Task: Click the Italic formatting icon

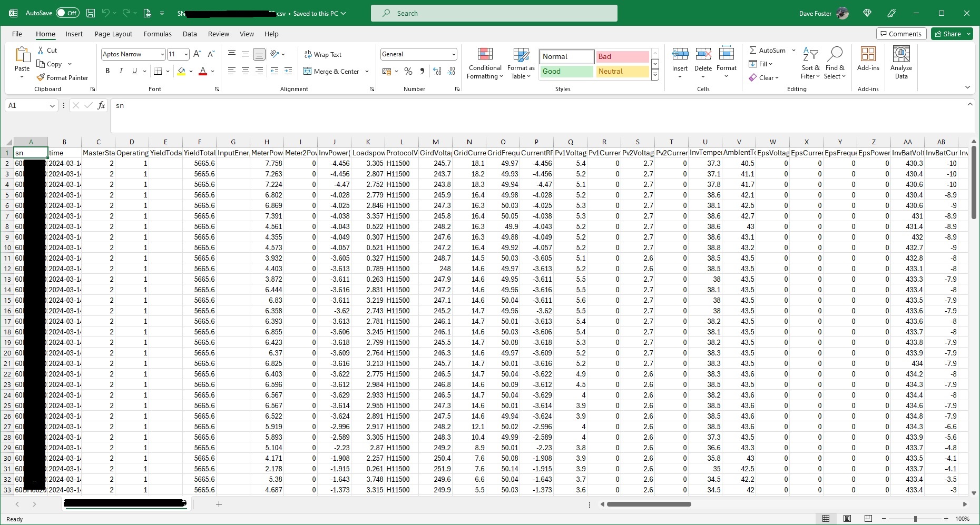Action: pyautogui.click(x=121, y=71)
